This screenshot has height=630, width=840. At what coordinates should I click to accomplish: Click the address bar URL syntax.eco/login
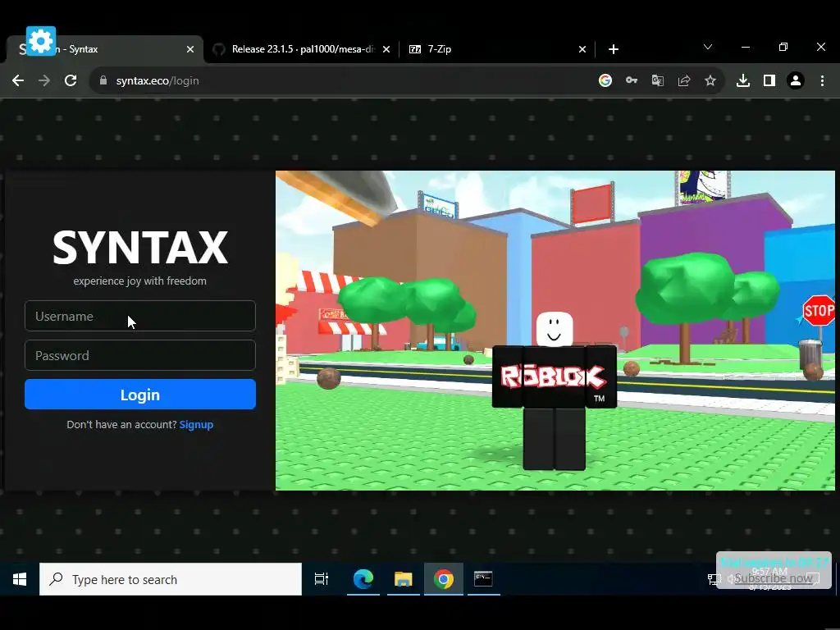(x=157, y=80)
